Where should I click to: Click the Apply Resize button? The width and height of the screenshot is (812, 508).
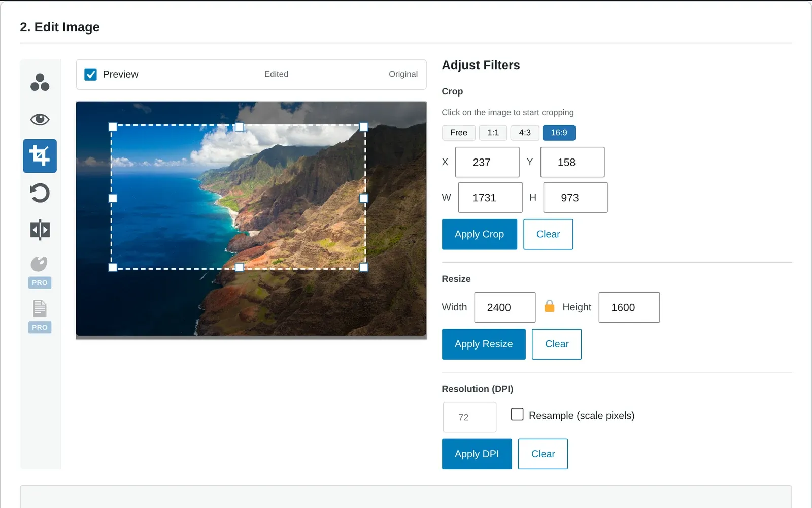tap(484, 344)
